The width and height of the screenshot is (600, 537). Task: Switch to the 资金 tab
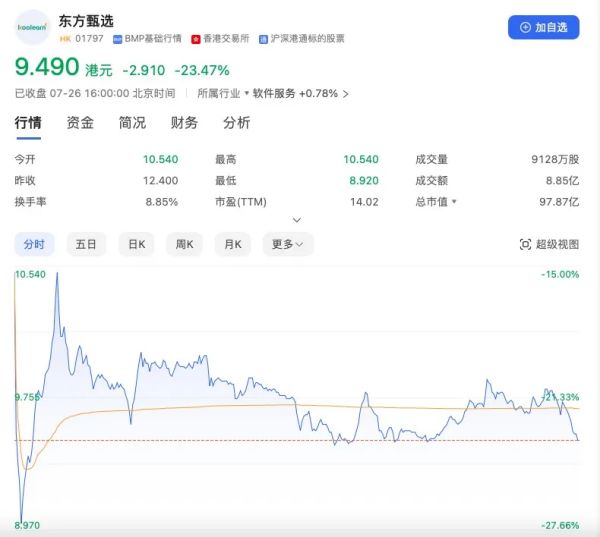[80, 123]
